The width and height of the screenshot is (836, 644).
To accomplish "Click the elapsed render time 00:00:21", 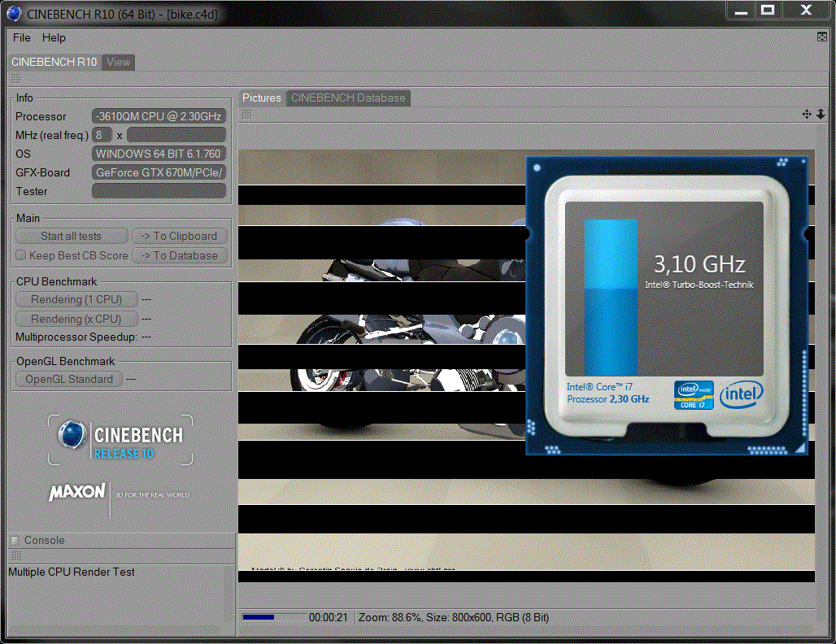I will tap(329, 617).
